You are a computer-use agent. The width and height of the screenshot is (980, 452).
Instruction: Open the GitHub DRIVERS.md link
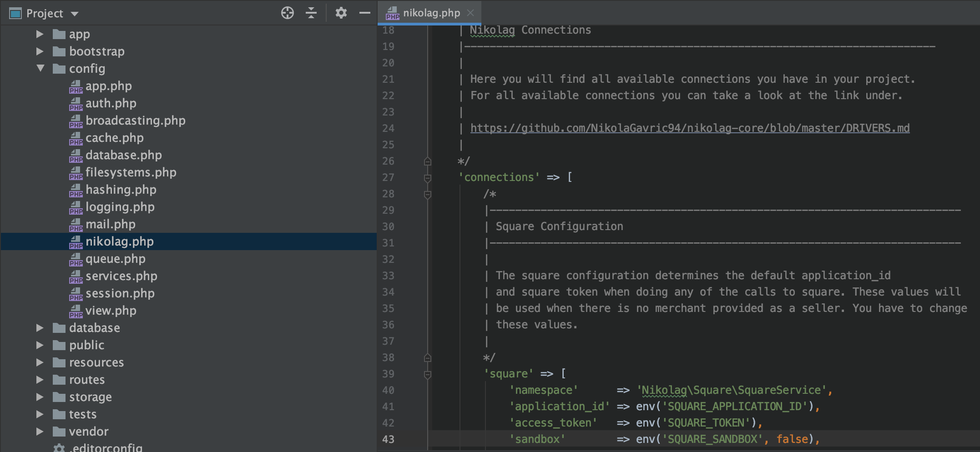pyautogui.click(x=690, y=128)
